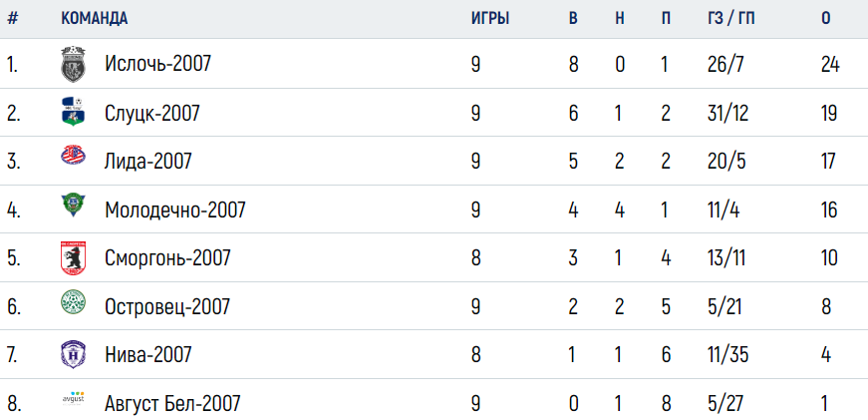Click the Молодечно-2007 green crest
This screenshot has width=868, height=420.
[73, 206]
